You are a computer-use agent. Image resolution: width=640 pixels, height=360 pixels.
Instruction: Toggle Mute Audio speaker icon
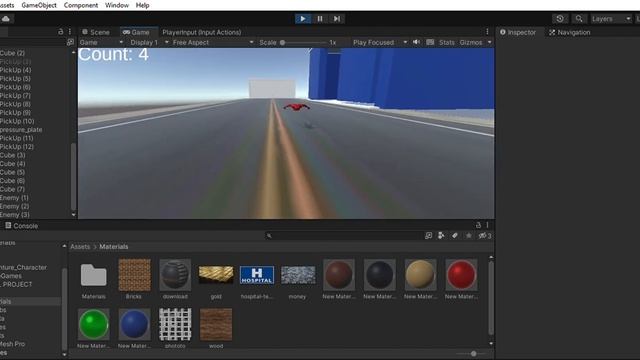(x=416, y=42)
